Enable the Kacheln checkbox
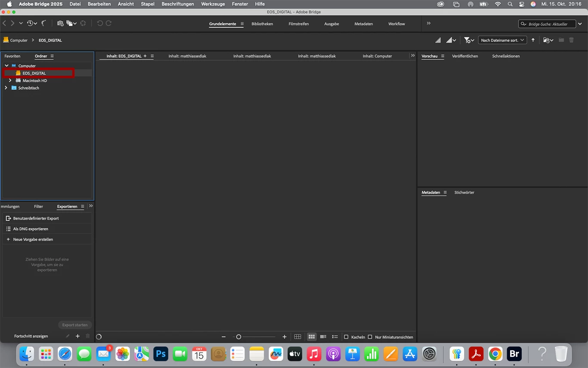 346,337
